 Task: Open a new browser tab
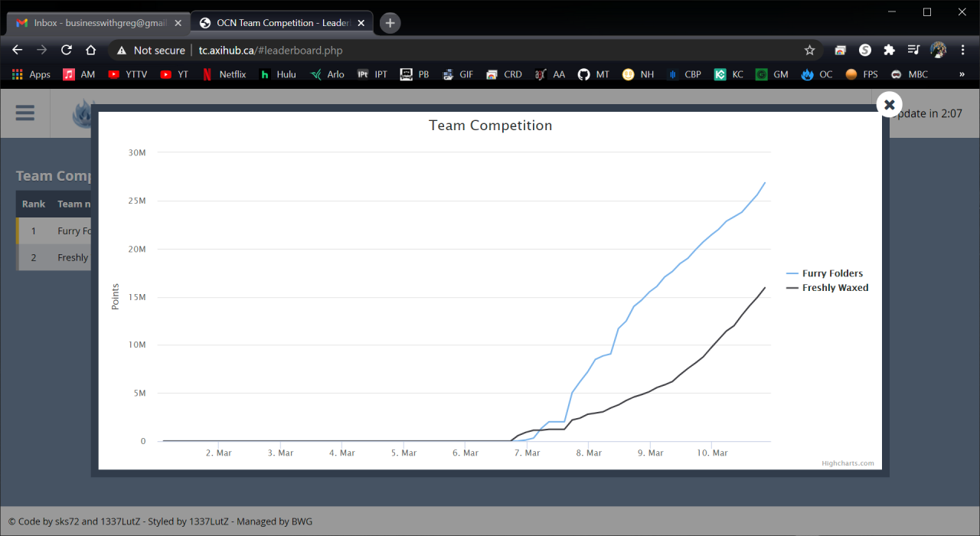pos(390,23)
